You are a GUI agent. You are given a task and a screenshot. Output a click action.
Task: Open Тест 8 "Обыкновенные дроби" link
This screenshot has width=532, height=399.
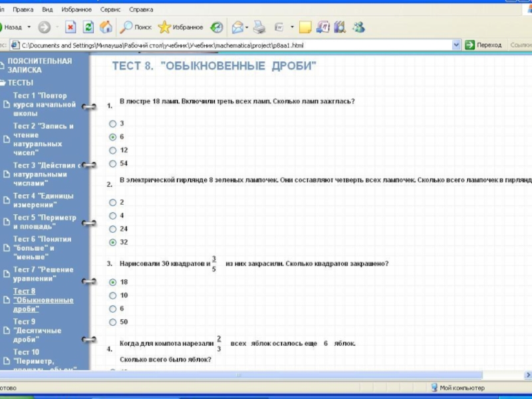pos(43,300)
